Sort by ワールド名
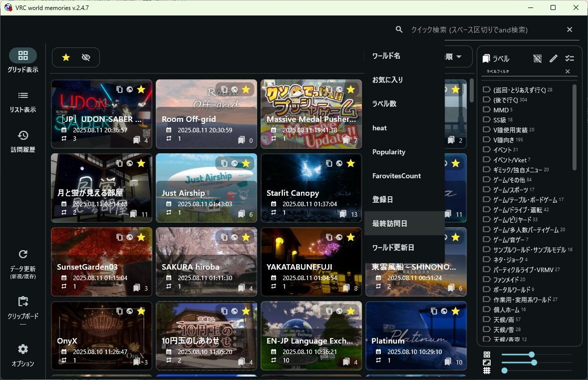This screenshot has height=380, width=588. (x=404, y=56)
